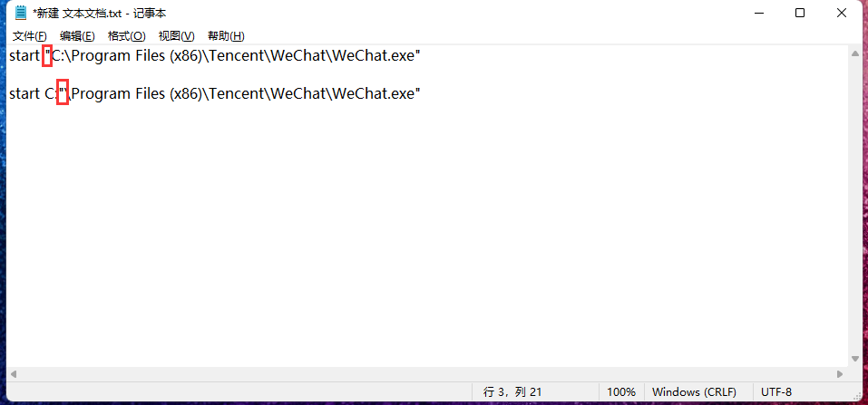
Task: Maximize the Notepad window
Action: click(800, 13)
